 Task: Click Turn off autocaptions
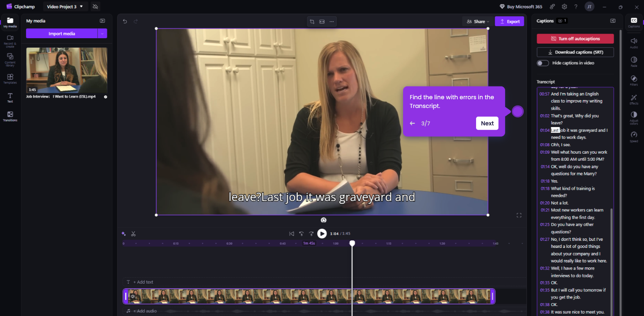coord(575,39)
